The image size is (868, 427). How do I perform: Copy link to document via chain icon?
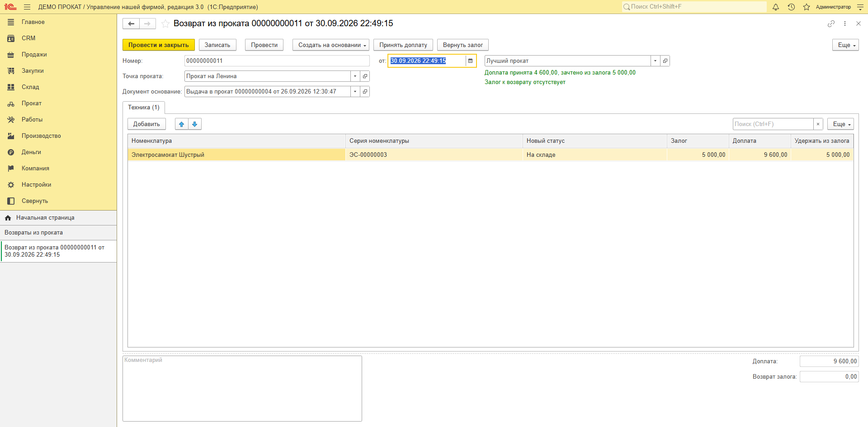point(831,23)
